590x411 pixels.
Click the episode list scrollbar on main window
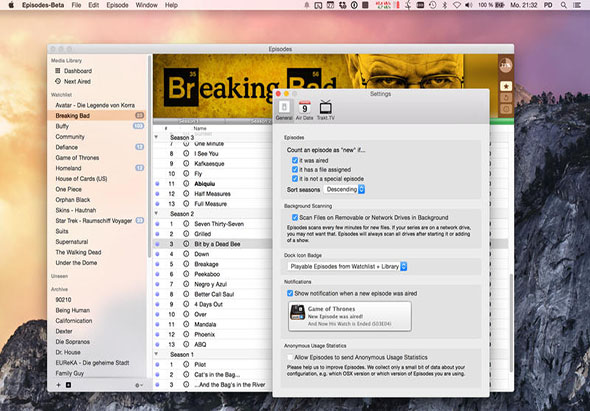pyautogui.click(x=511, y=323)
